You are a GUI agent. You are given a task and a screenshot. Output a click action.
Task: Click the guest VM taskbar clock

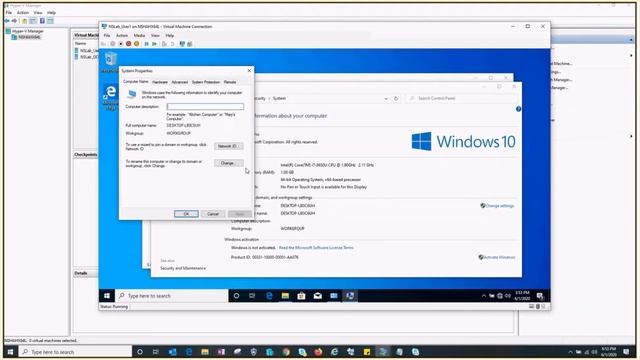click(x=522, y=296)
